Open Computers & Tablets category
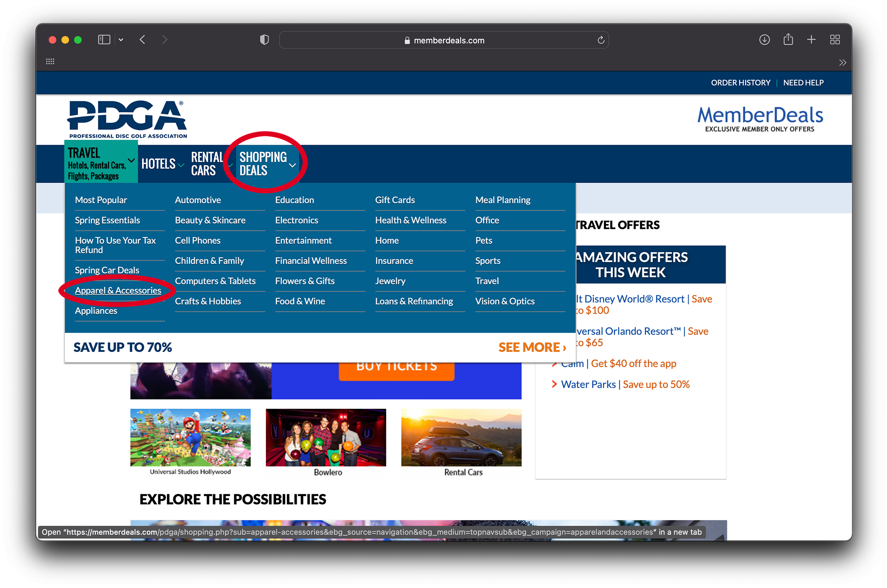 point(215,281)
